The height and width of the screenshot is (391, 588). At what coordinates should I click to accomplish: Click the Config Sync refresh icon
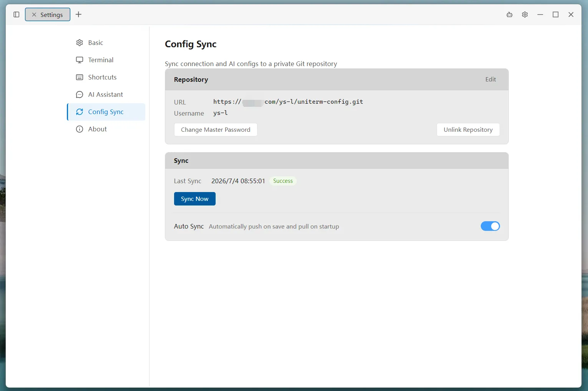(x=80, y=112)
